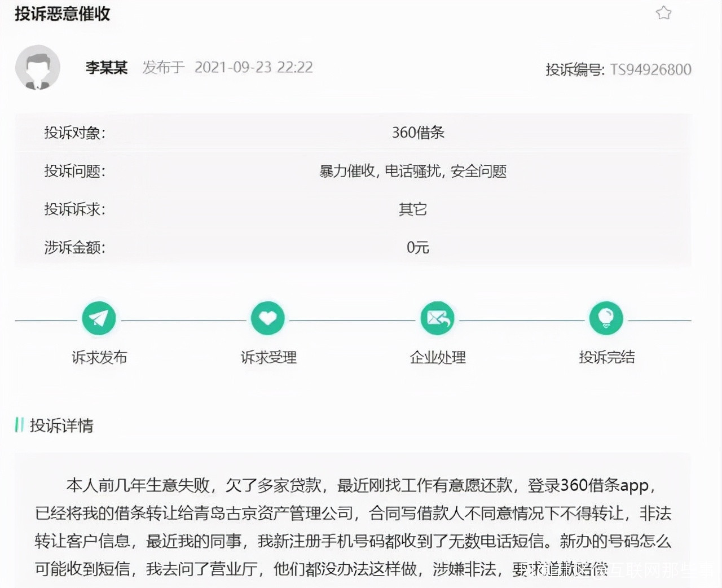Select the complaint number TS94926800
722x588 pixels.
coord(651,69)
